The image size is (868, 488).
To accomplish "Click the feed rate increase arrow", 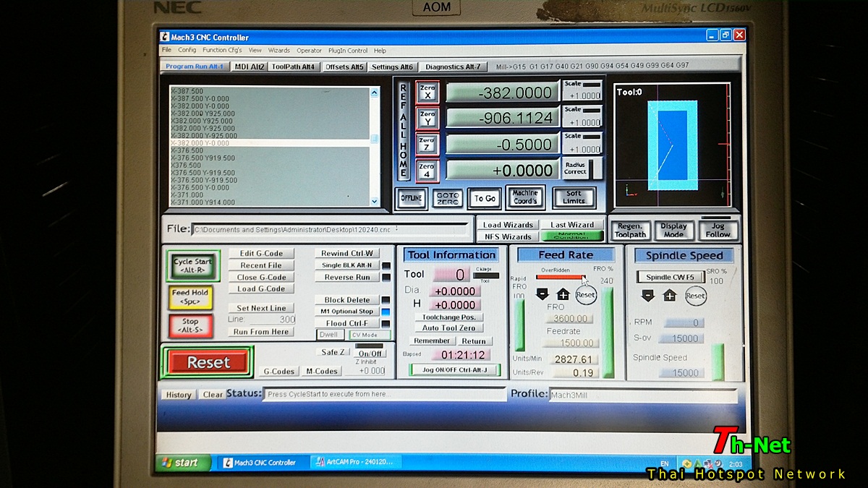I will 563,294.
